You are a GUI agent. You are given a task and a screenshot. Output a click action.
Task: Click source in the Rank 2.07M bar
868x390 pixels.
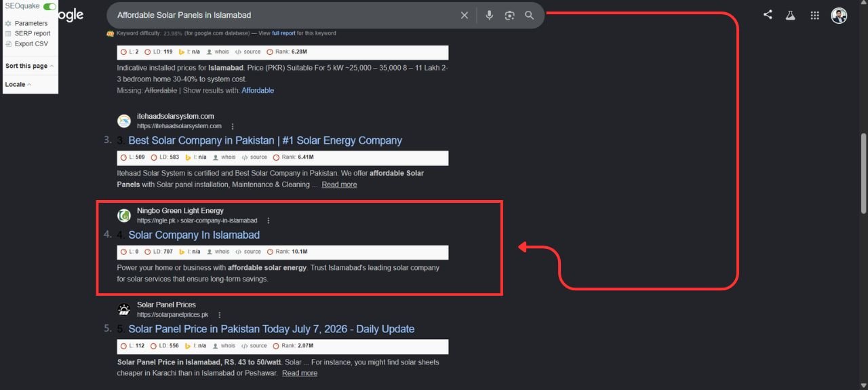tap(255, 346)
